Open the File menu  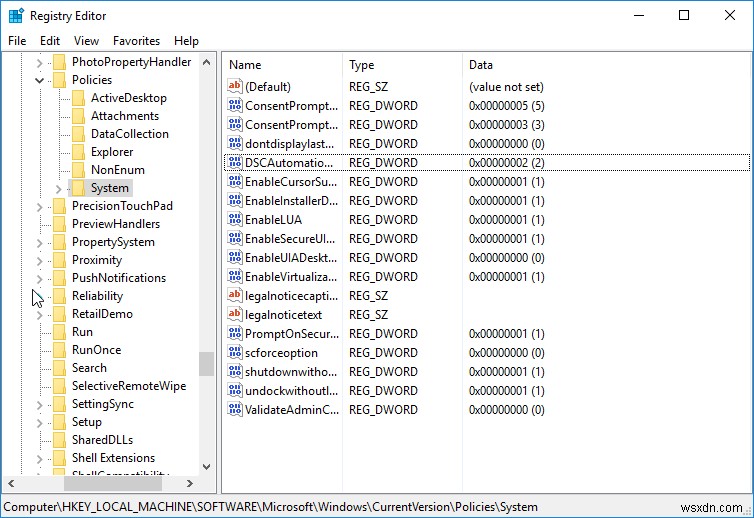coord(17,41)
